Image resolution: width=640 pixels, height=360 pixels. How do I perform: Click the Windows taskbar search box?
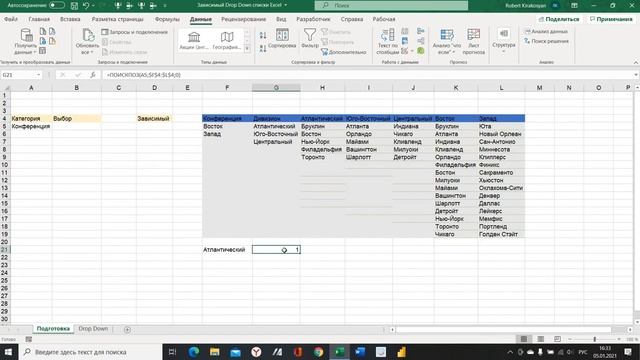[x=90, y=351]
